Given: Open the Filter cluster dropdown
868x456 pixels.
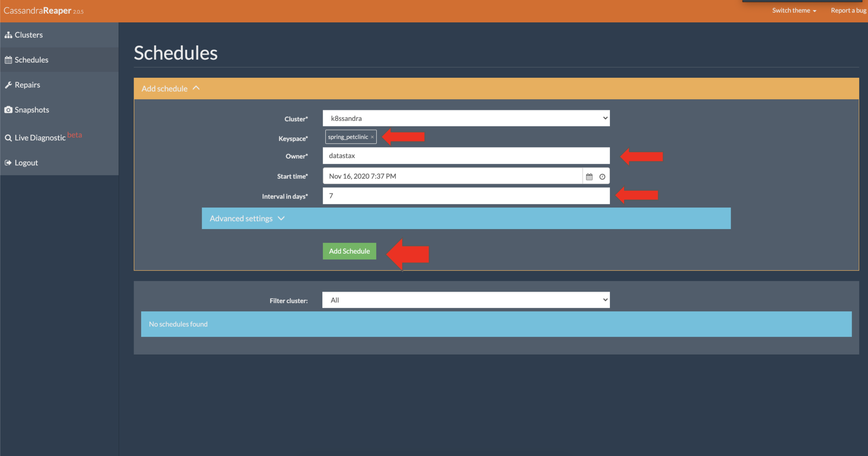Looking at the screenshot, I should click(x=466, y=300).
